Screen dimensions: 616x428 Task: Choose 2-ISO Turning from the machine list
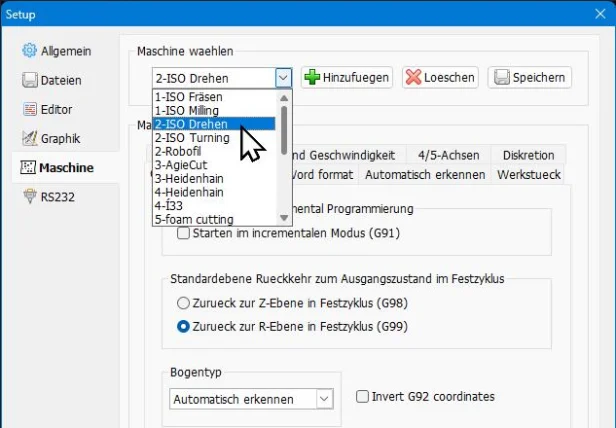click(192, 138)
